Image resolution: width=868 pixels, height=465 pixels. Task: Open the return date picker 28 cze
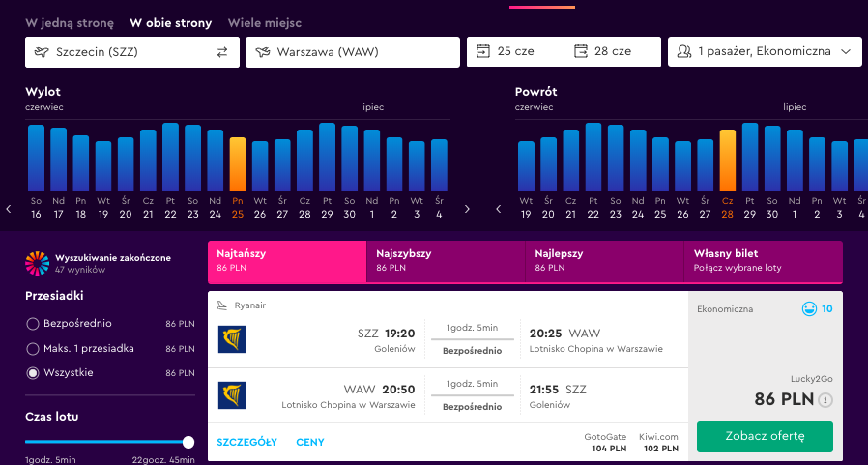tap(612, 52)
